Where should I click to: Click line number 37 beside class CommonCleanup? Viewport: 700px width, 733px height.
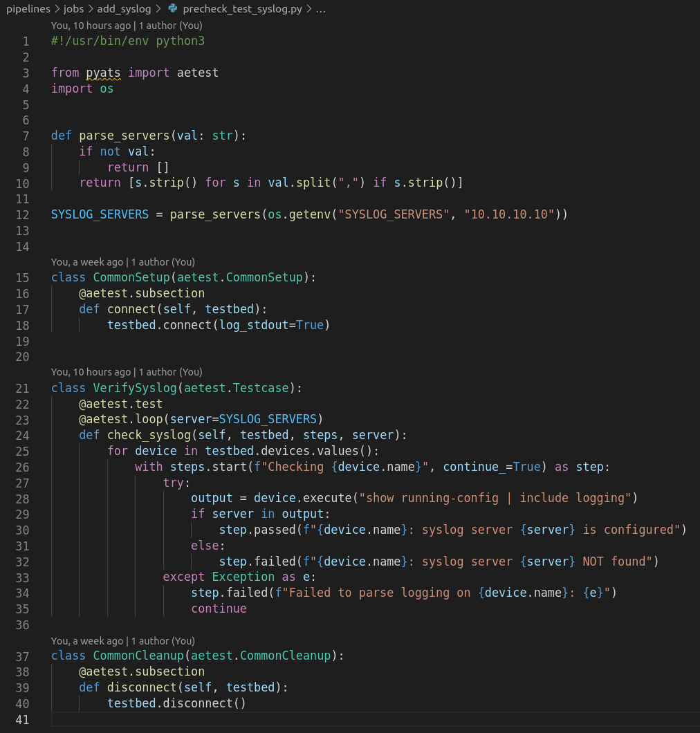point(22,656)
